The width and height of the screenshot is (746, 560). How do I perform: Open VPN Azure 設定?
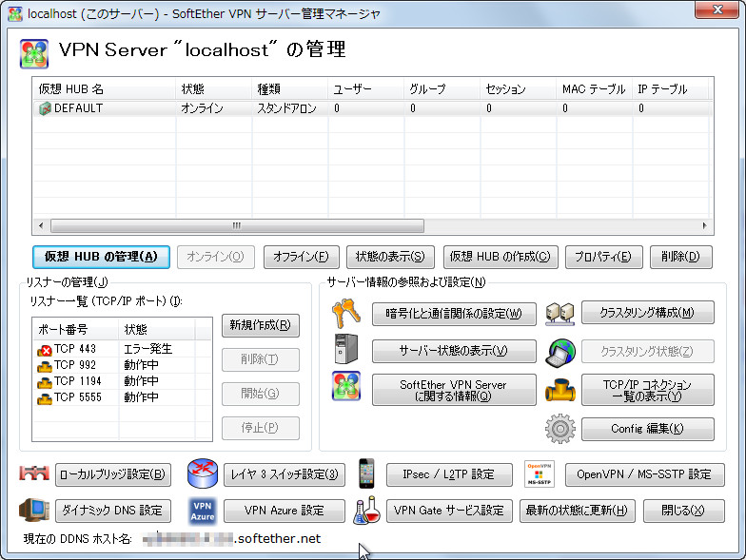pyautogui.click(x=285, y=512)
